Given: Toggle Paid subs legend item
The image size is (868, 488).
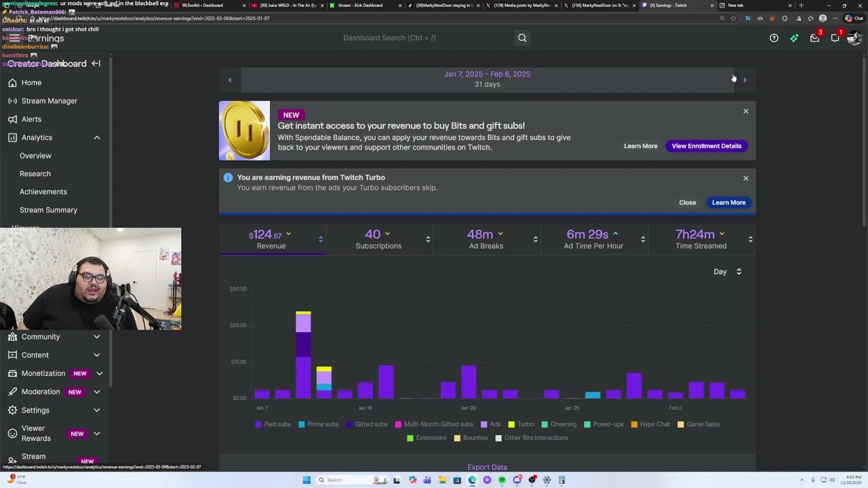Looking at the screenshot, I should click(273, 424).
